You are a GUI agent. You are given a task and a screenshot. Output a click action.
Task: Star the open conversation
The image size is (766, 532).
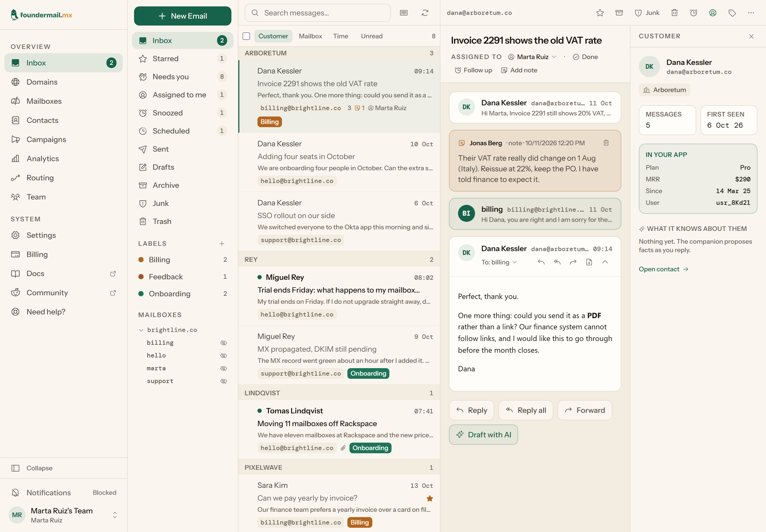pyautogui.click(x=600, y=13)
